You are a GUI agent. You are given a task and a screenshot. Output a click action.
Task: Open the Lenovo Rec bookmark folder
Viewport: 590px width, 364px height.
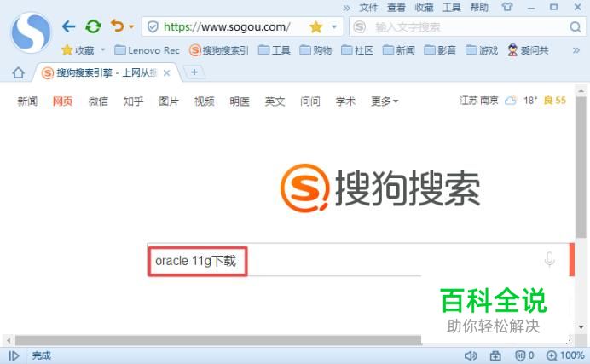[147, 50]
